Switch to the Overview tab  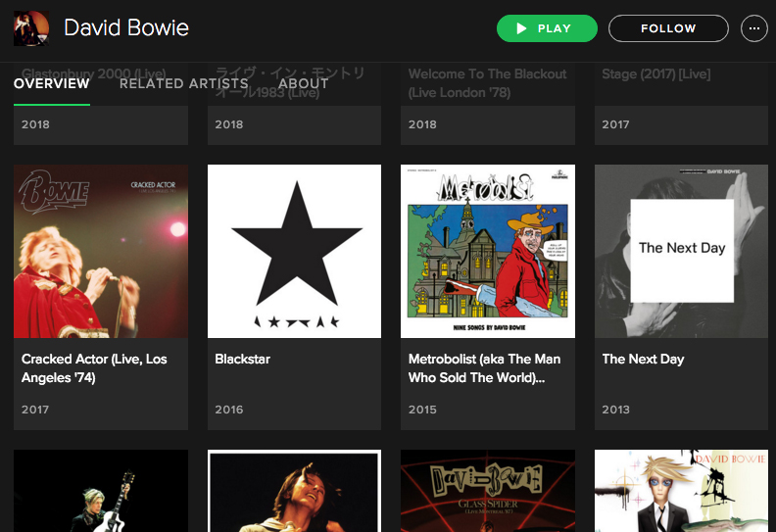[52, 83]
